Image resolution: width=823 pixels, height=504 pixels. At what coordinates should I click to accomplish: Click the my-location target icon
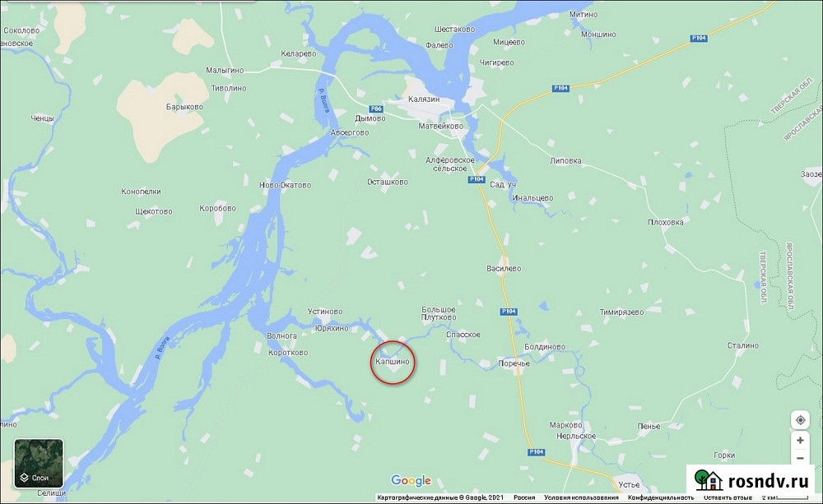coord(801,420)
